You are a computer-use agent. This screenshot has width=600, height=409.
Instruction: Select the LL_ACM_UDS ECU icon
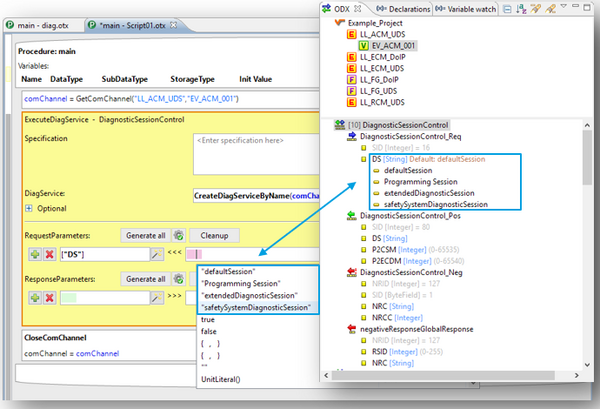point(351,34)
